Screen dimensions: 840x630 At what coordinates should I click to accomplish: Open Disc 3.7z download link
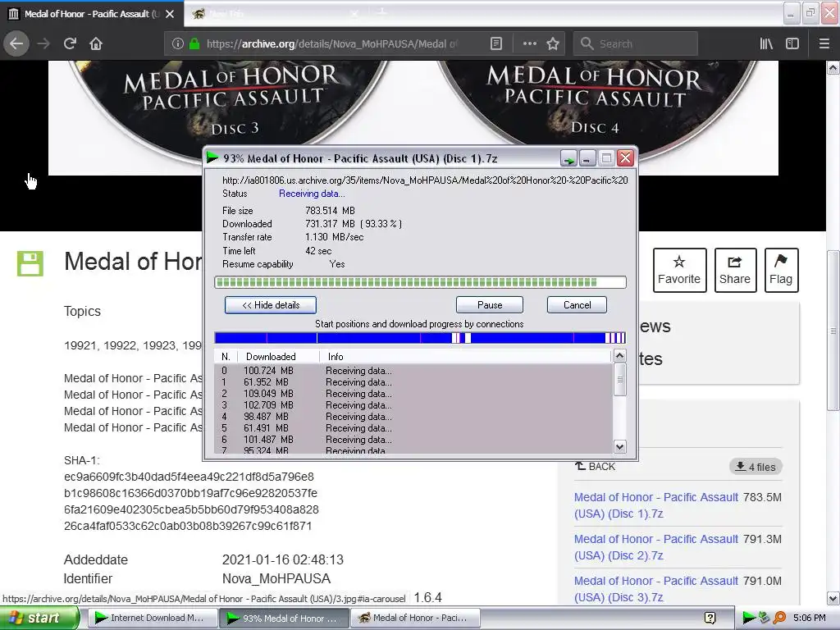coord(655,589)
